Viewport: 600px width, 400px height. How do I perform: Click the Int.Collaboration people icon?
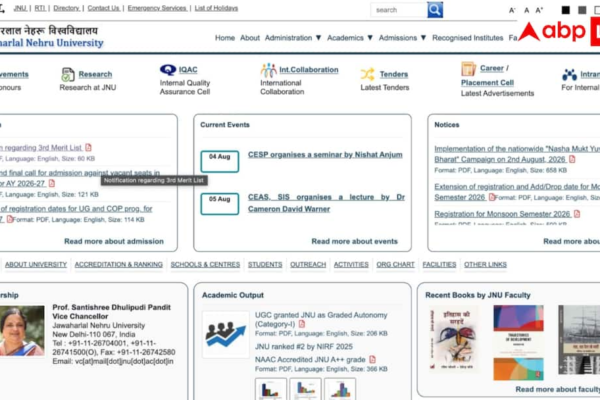coord(268,70)
